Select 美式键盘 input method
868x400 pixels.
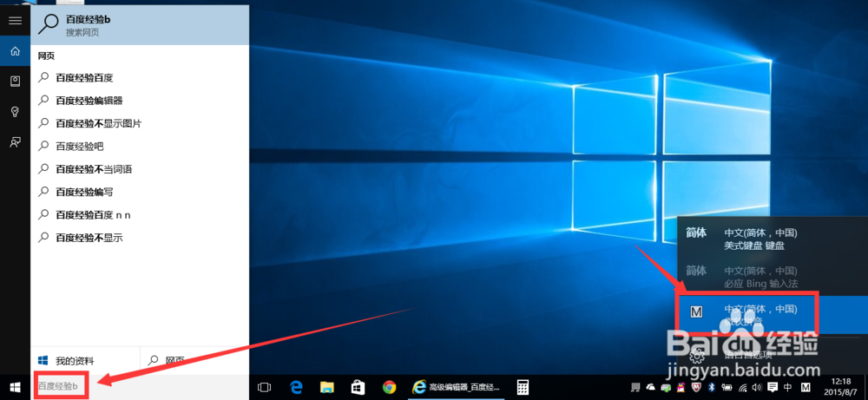(x=773, y=239)
